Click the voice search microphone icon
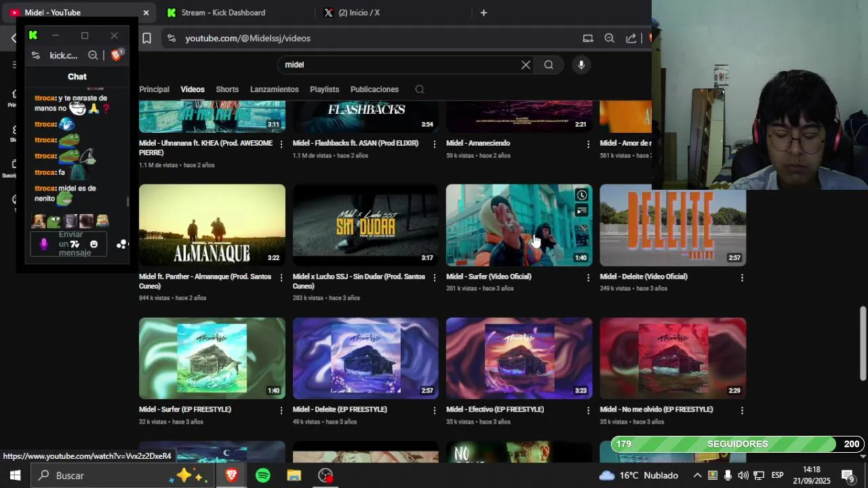Viewport: 868px width, 488px height. (x=580, y=65)
